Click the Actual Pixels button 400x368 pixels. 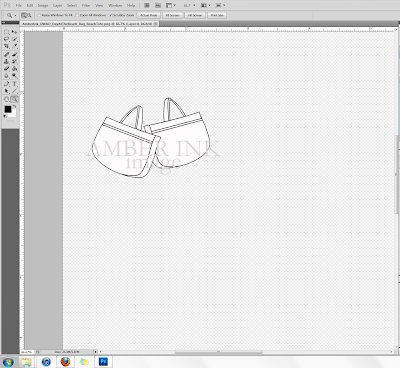149,15
